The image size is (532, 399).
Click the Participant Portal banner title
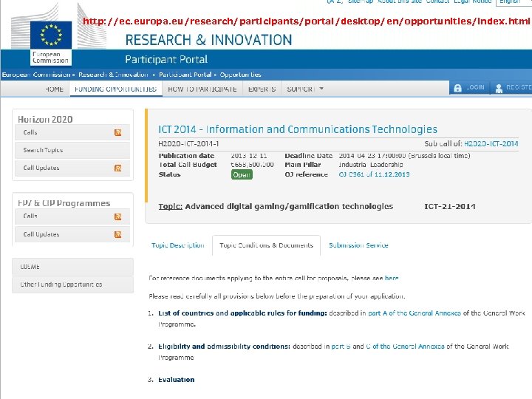point(166,59)
